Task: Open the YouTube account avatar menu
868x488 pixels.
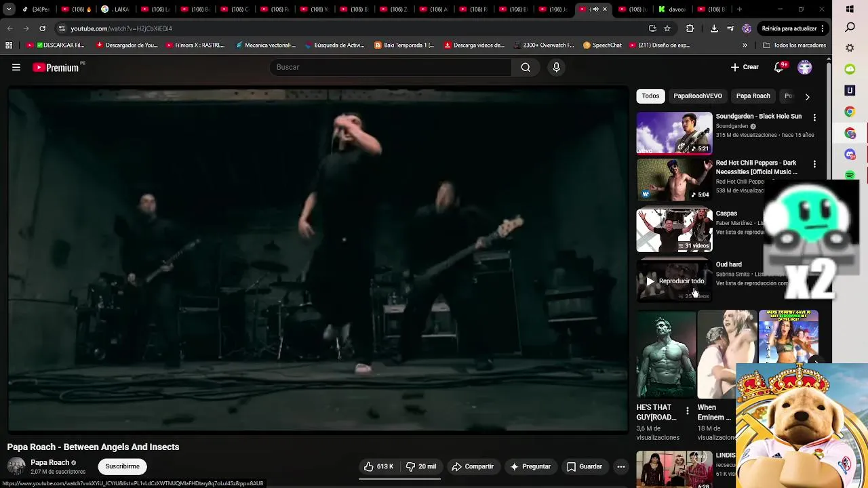Action: click(x=805, y=67)
